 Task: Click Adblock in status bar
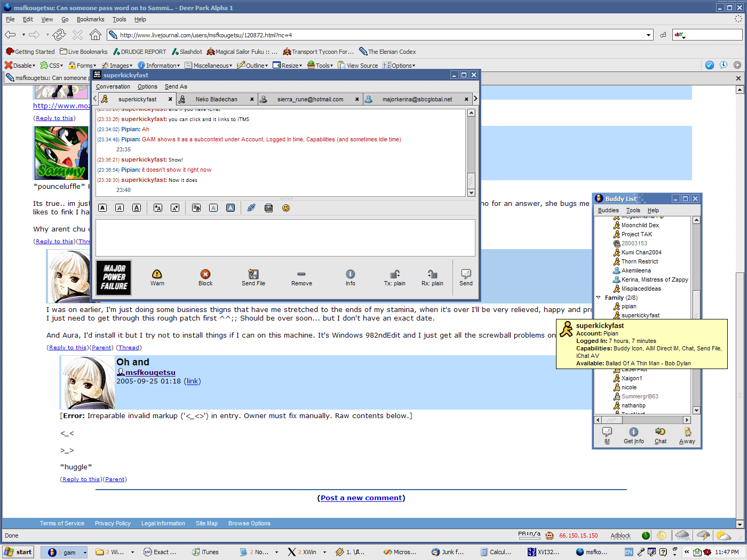click(x=621, y=535)
